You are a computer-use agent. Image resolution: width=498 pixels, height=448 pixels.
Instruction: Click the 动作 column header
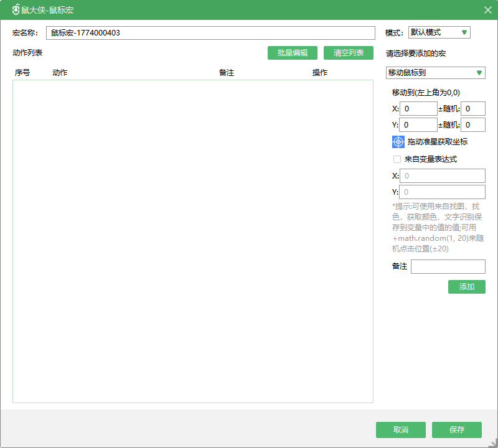click(60, 73)
